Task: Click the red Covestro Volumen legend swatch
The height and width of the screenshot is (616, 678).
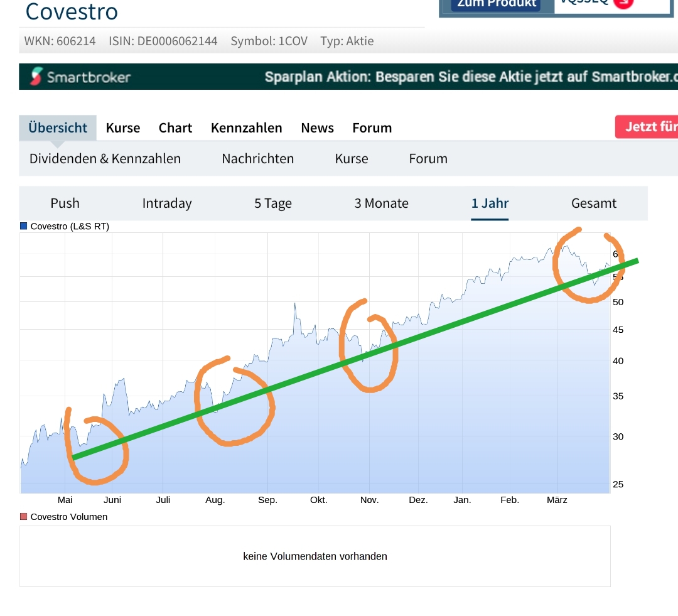Action: point(24,517)
